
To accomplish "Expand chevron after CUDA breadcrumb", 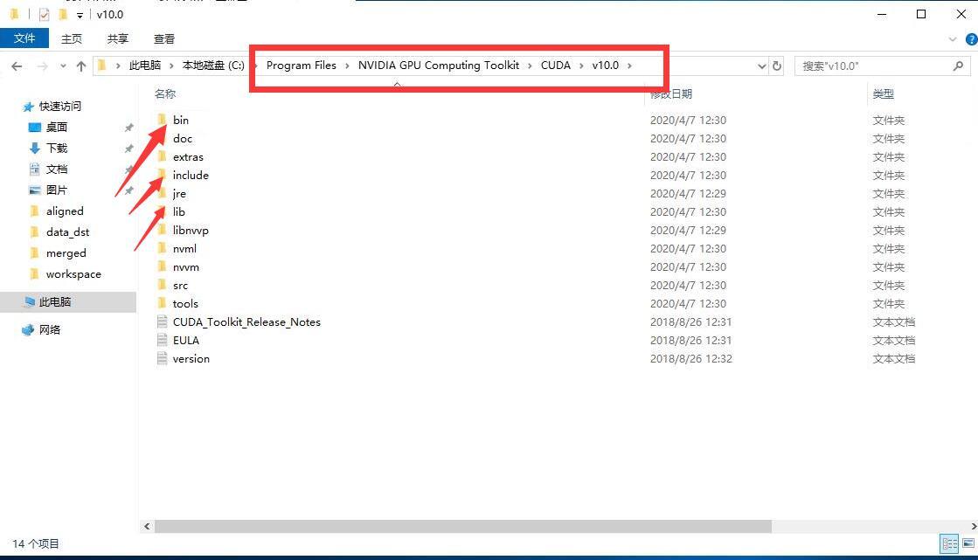I will pos(581,66).
